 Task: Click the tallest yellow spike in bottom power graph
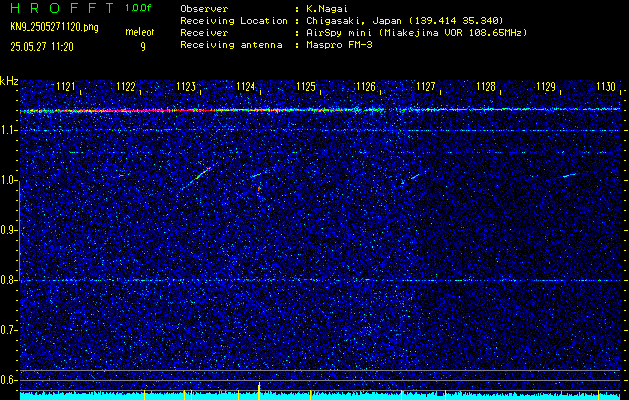tap(259, 391)
